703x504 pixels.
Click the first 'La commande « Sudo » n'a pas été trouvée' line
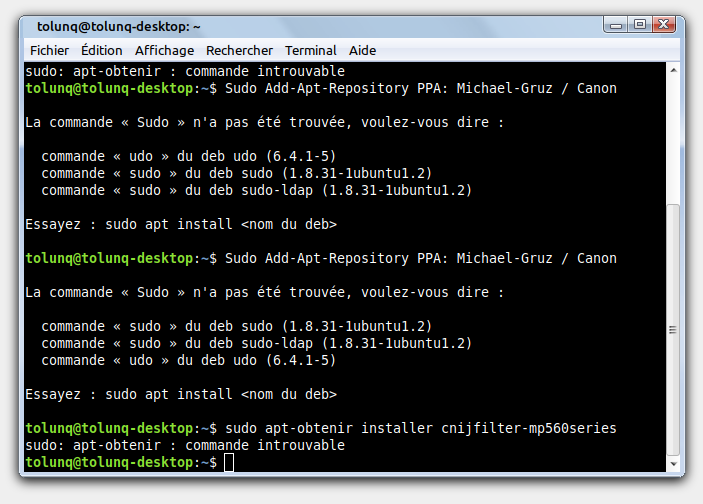265,122
